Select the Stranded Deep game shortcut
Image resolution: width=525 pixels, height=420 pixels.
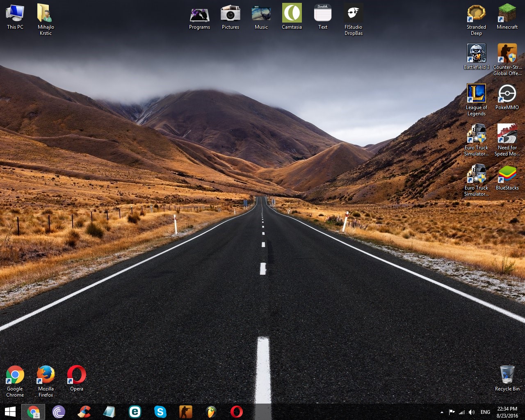(477, 20)
